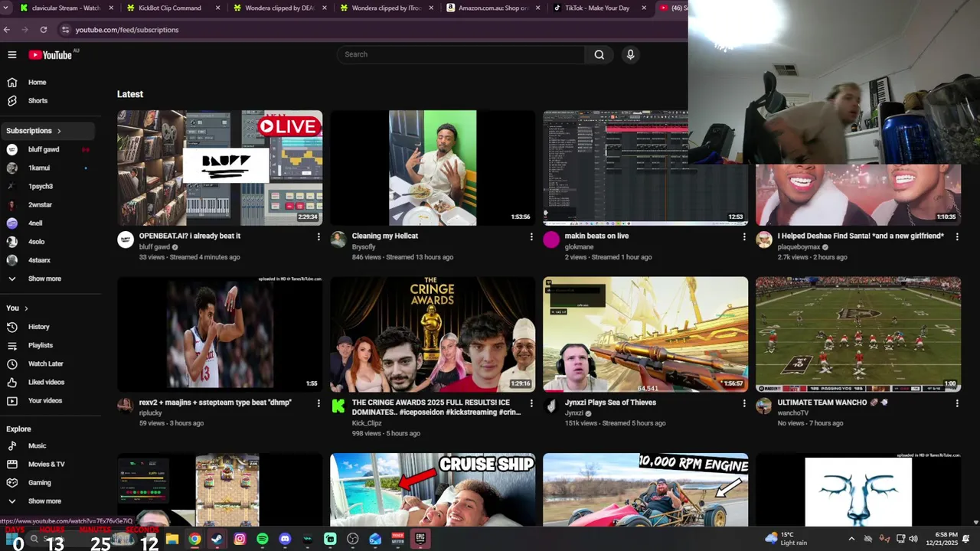Switch to clavicular Stream browser tab
This screenshot has width=980, height=551.
[x=66, y=8]
